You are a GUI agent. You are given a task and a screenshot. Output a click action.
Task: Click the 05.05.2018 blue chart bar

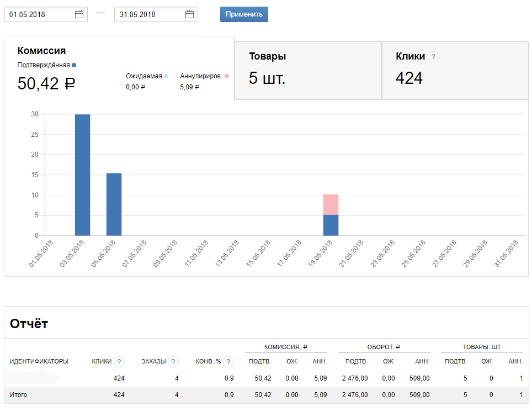(x=114, y=204)
